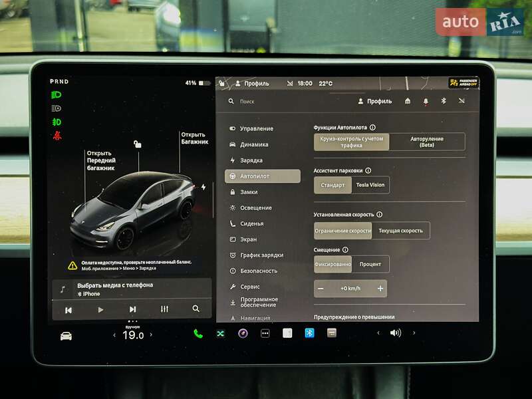Show info for Смещение
Screen dimensions: 532x399
[x=345, y=250]
